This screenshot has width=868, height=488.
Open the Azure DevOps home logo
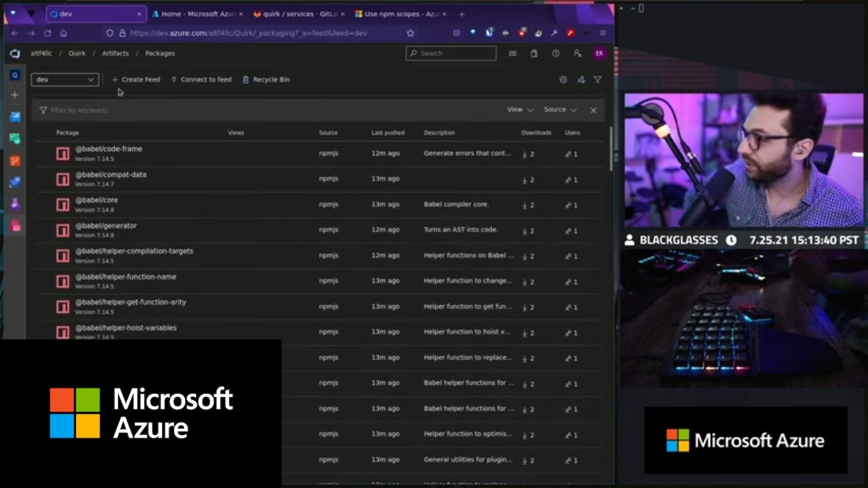click(15, 54)
